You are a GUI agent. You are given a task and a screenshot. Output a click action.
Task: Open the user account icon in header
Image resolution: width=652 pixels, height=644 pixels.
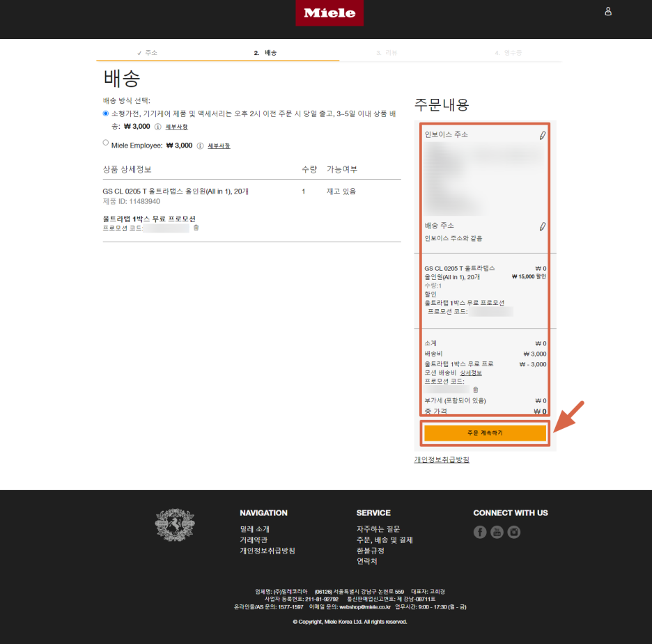(608, 12)
